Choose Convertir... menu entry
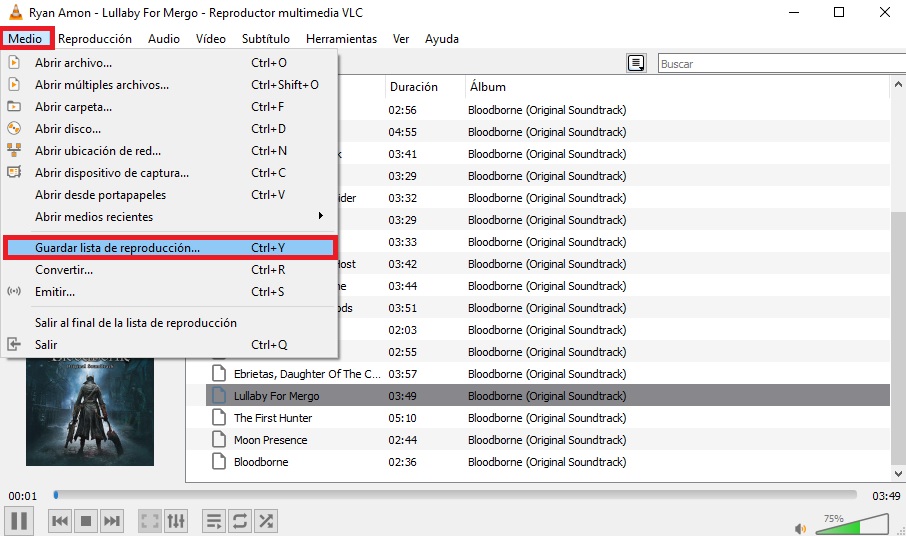Screen dimensions: 906x536 tap(169, 269)
